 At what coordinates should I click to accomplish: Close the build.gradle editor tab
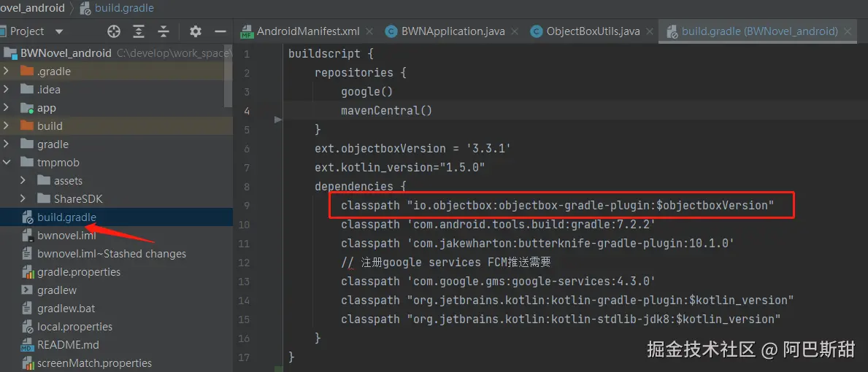click(848, 32)
